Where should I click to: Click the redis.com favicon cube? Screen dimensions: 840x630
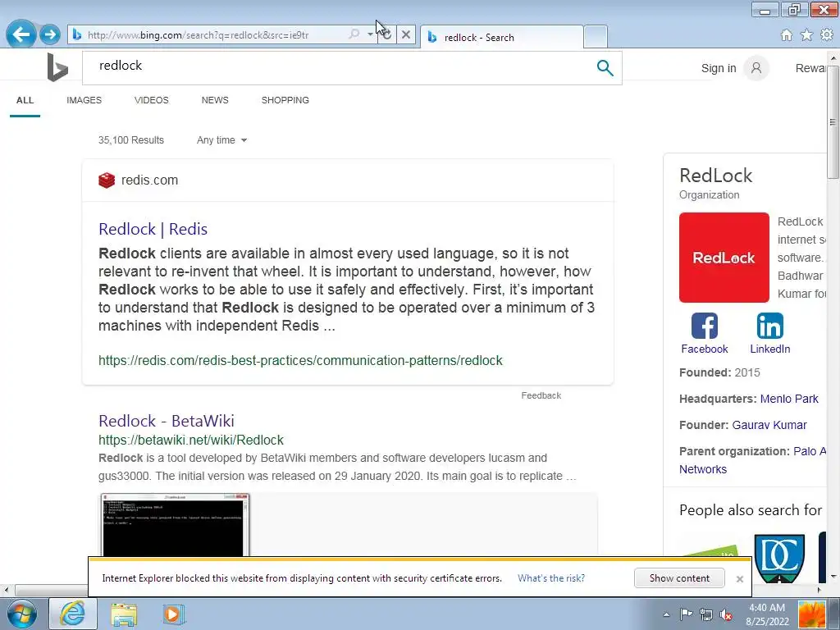(x=107, y=180)
